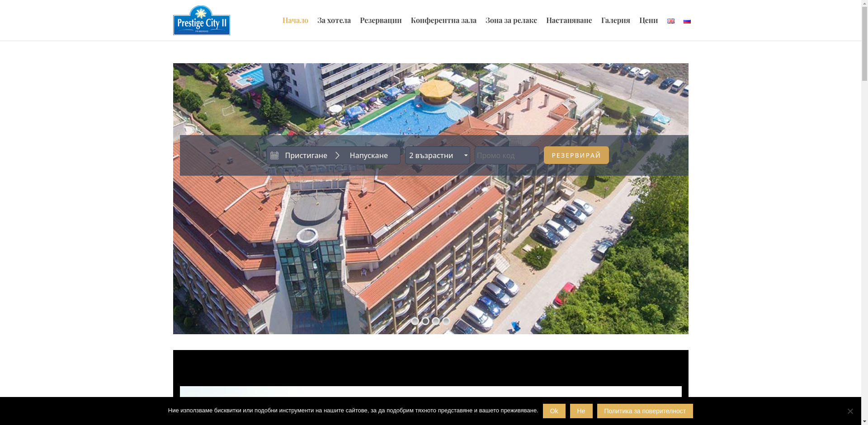Accept cookies with the Ok button

pos(554,411)
